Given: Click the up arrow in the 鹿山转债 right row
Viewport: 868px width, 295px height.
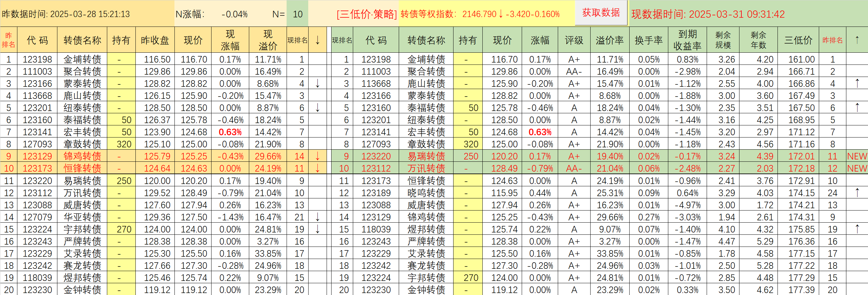Looking at the screenshot, I should 857,83.
